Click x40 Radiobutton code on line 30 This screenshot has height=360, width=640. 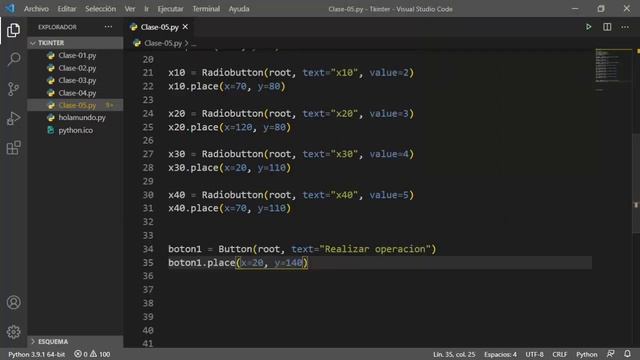291,195
